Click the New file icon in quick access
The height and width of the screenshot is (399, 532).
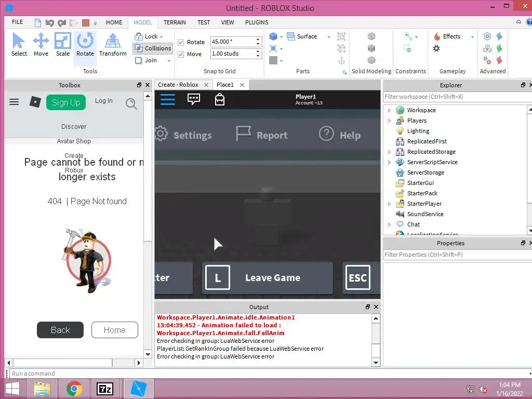pos(37,23)
